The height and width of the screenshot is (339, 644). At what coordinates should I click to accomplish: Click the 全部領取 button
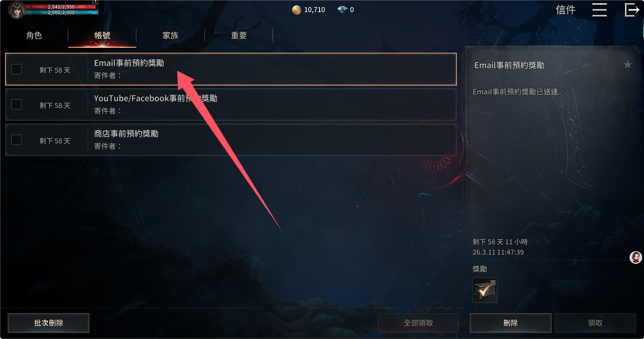tap(418, 323)
